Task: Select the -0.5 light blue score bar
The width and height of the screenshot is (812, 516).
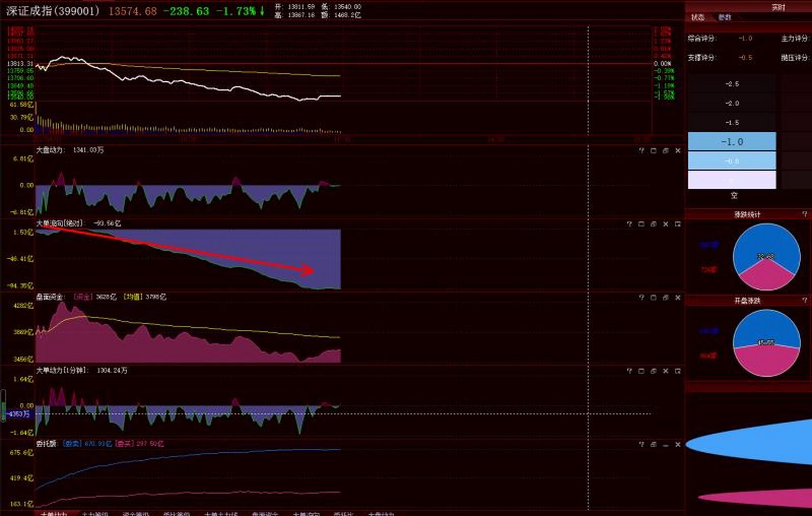Action: pos(732,161)
